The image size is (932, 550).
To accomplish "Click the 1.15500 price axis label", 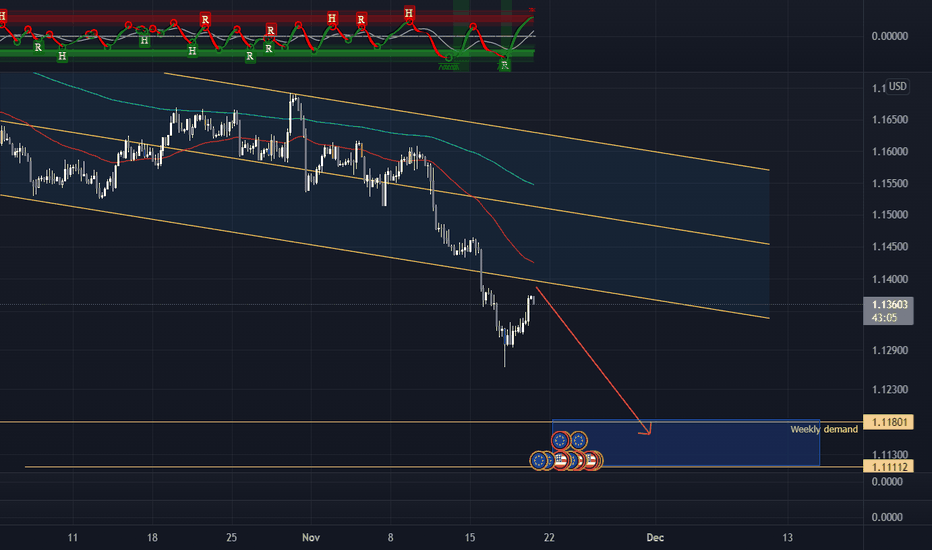I will click(890, 184).
